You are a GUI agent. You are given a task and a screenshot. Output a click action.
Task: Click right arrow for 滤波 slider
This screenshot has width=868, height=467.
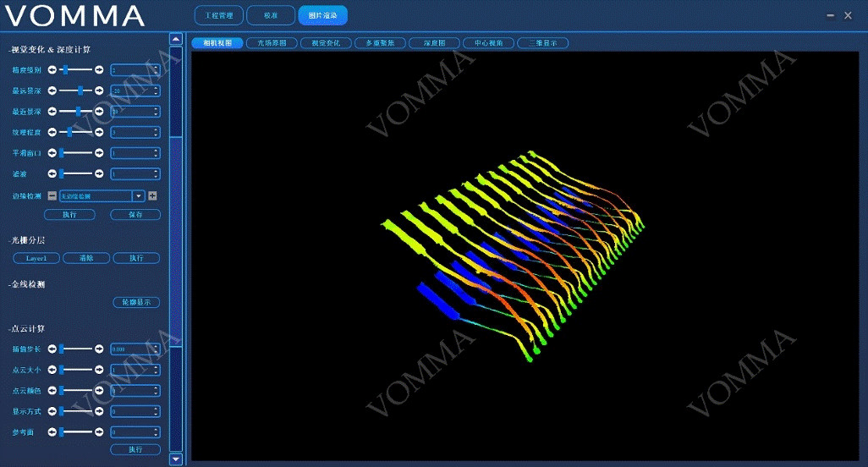tap(99, 173)
